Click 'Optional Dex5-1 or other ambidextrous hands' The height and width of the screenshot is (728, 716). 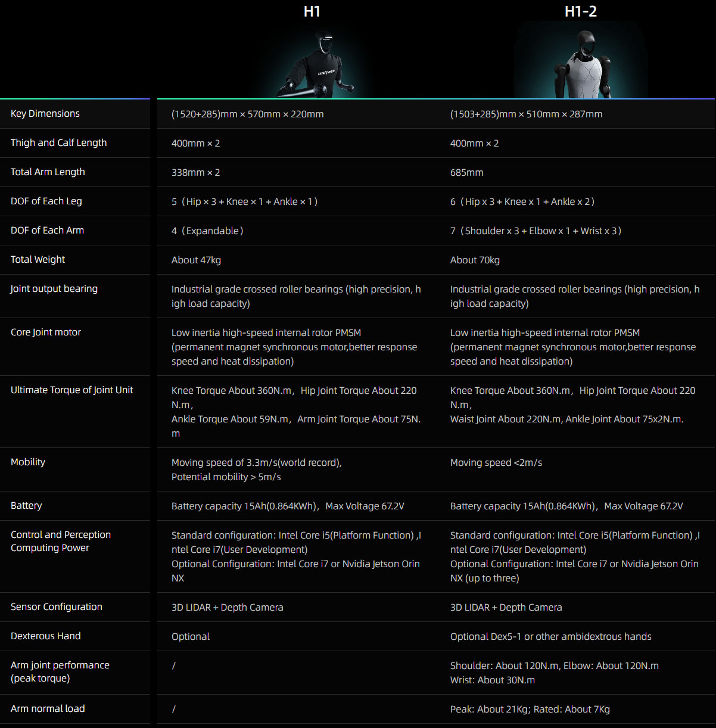(551, 636)
